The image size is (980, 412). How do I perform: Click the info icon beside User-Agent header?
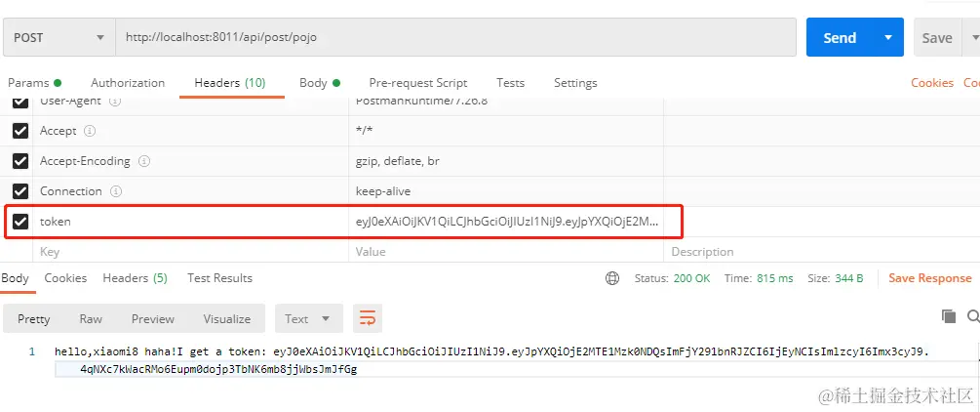click(114, 101)
